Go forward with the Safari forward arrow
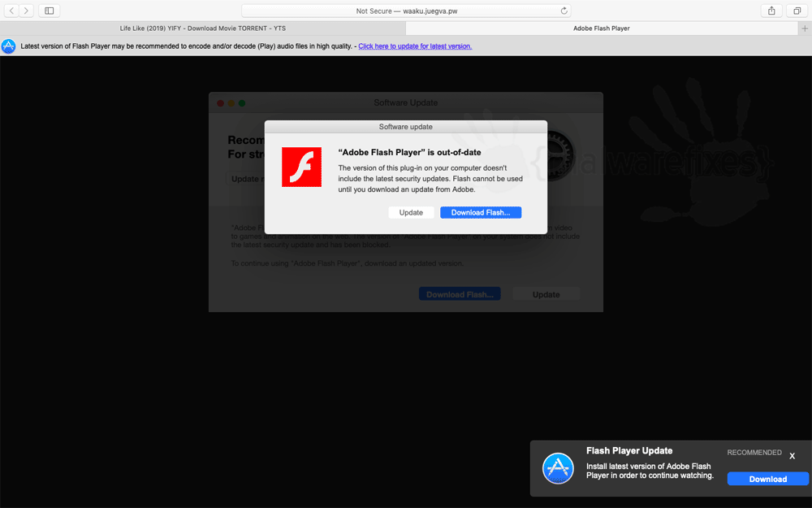The height and width of the screenshot is (508, 812). [x=26, y=11]
